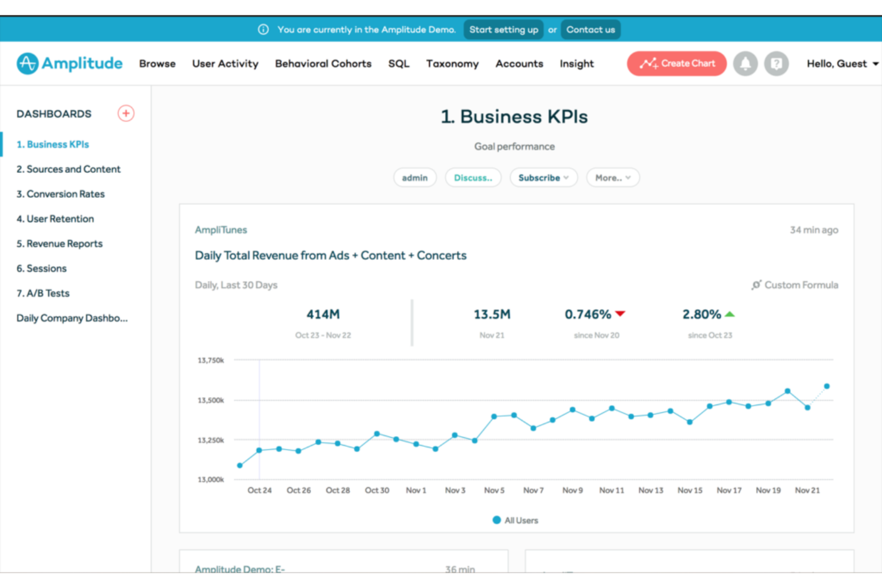This screenshot has height=588, width=882.
Task: Click the Contact us button
Action: point(591,29)
